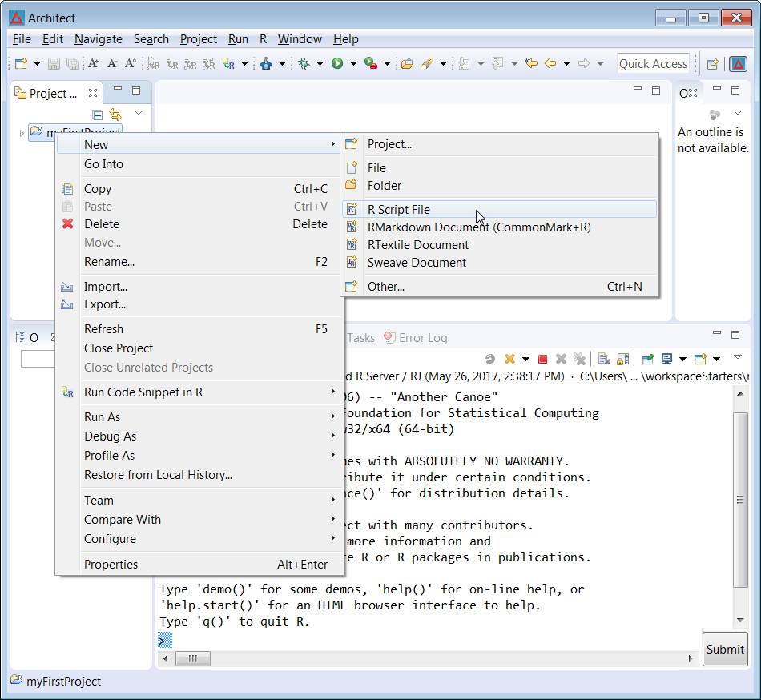Open the Search dropdown arrow

pos(443,63)
